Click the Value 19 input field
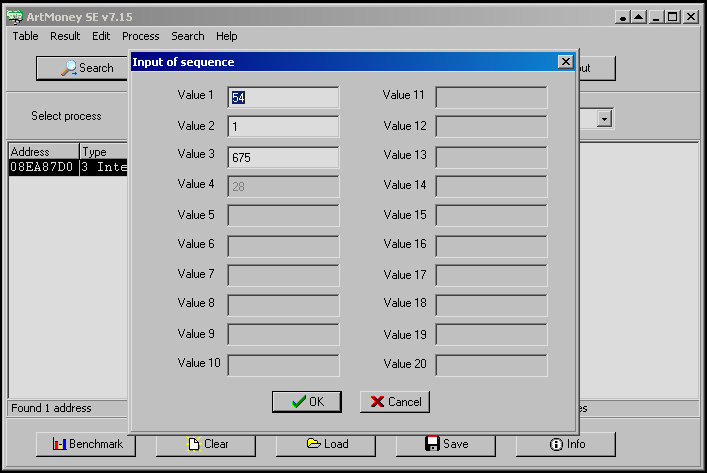 click(x=491, y=335)
